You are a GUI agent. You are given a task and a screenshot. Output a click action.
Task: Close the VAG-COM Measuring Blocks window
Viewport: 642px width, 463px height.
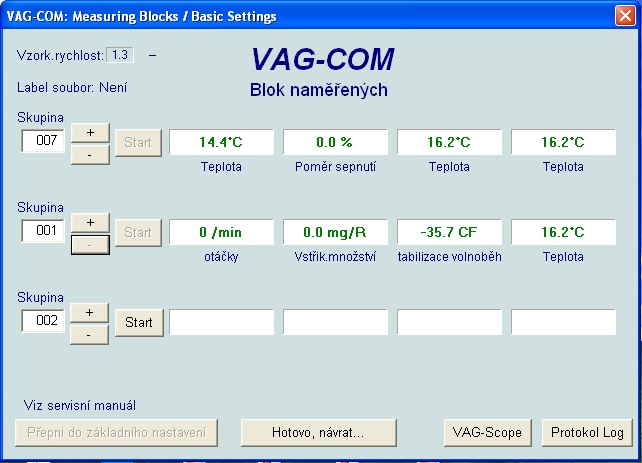click(x=625, y=16)
